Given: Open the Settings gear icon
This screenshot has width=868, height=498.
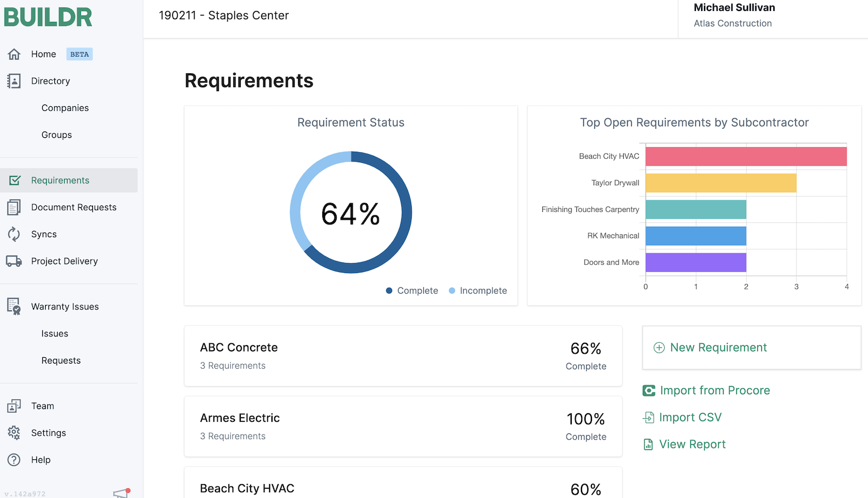Looking at the screenshot, I should 14,433.
